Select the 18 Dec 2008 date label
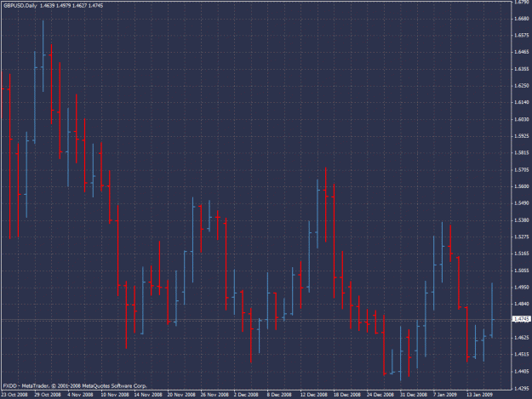Viewport: 532px width, 399px height. point(347,395)
